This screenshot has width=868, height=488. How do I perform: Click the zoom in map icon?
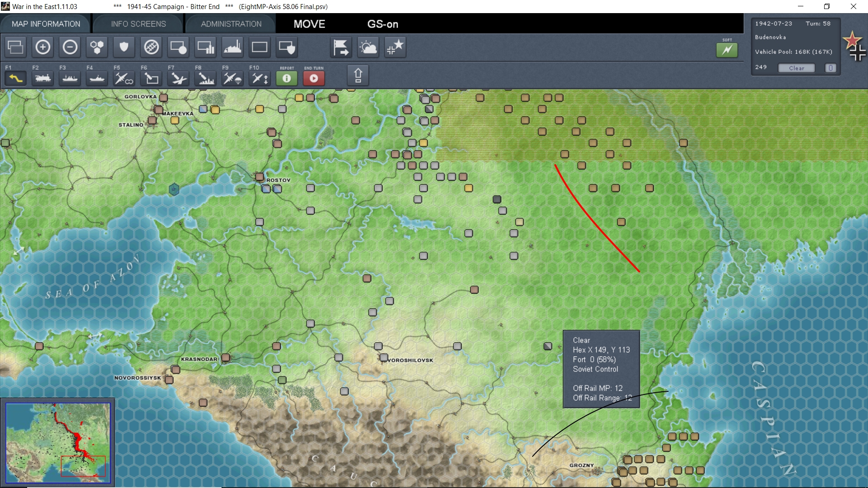pyautogui.click(x=43, y=47)
